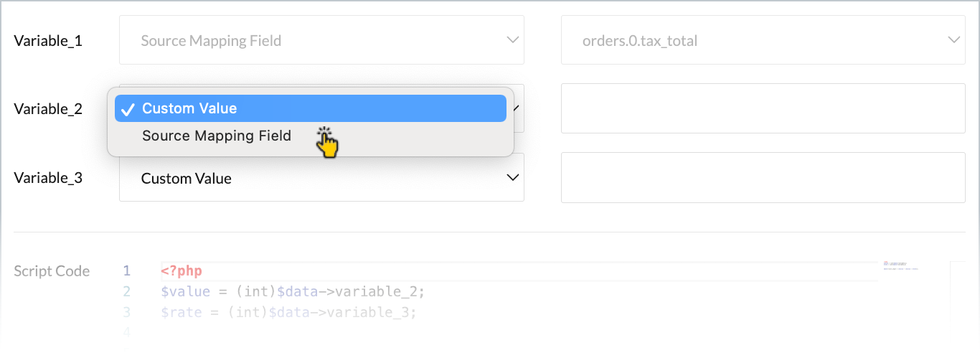Click the chevron arrow on Variable_1 source dropdown

point(512,40)
